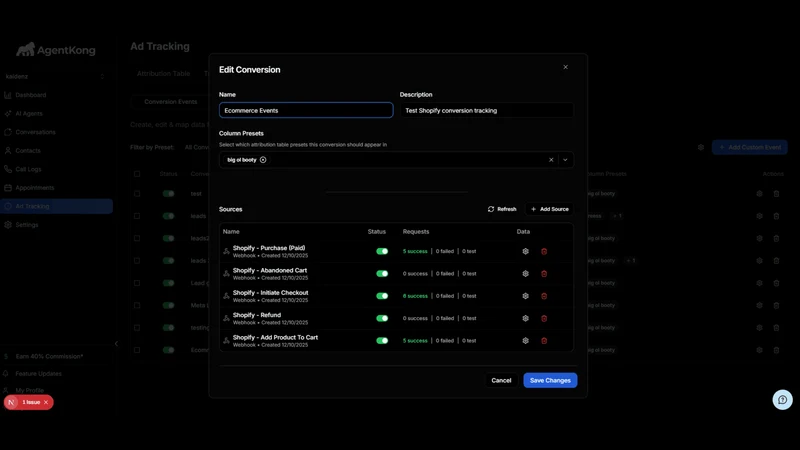The height and width of the screenshot is (450, 800).
Task: Click webhook icon beside Shopify - Abandoned Cart
Action: coord(227,273)
